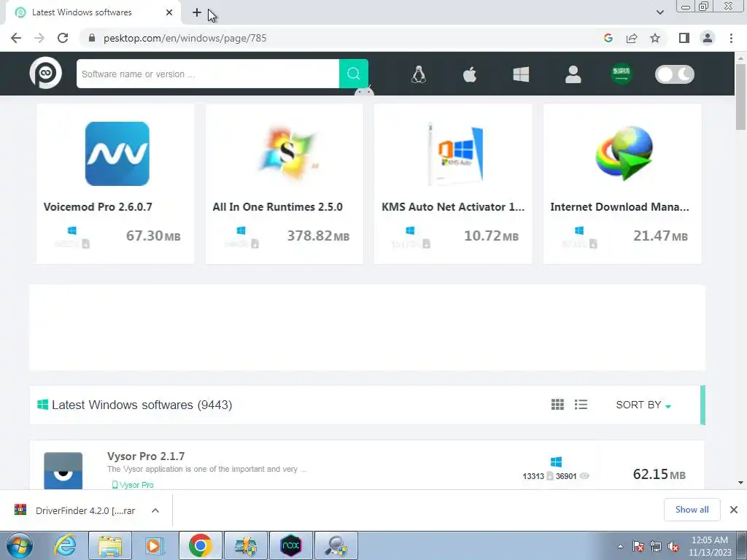Image resolution: width=747 pixels, height=560 pixels.
Task: Toggle the dark mode switch
Action: coord(675,74)
